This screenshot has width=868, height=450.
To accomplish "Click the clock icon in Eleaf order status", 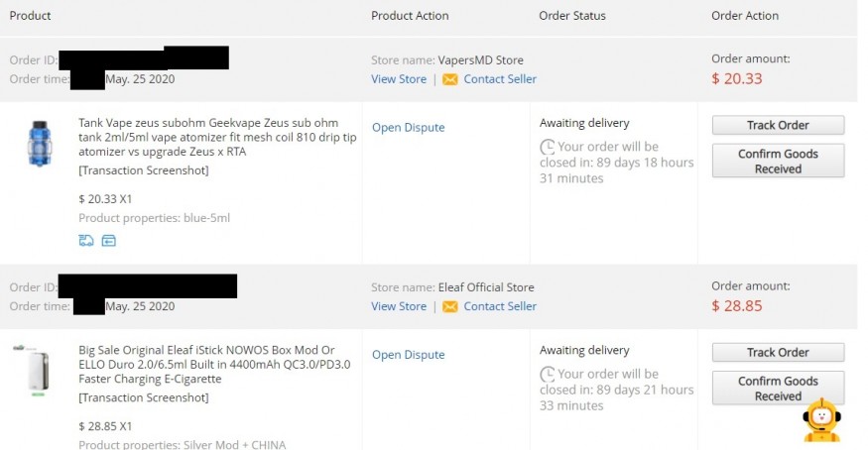I will 547,375.
